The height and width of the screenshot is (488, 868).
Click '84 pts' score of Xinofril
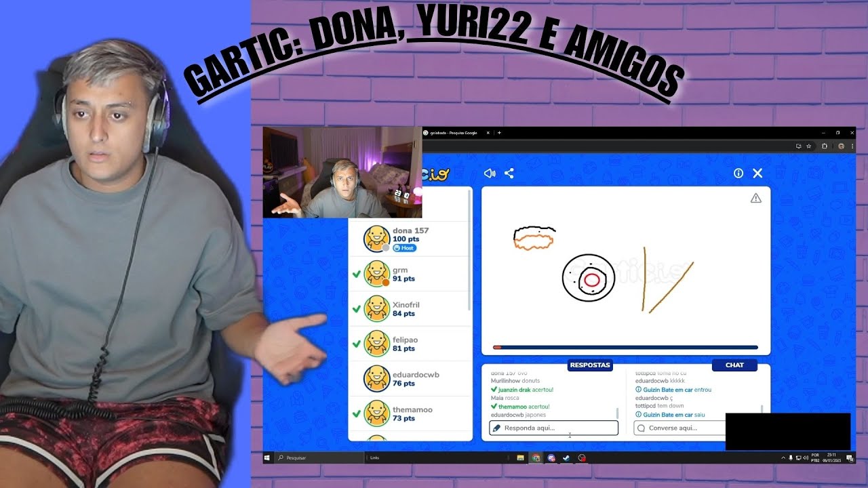click(x=403, y=314)
